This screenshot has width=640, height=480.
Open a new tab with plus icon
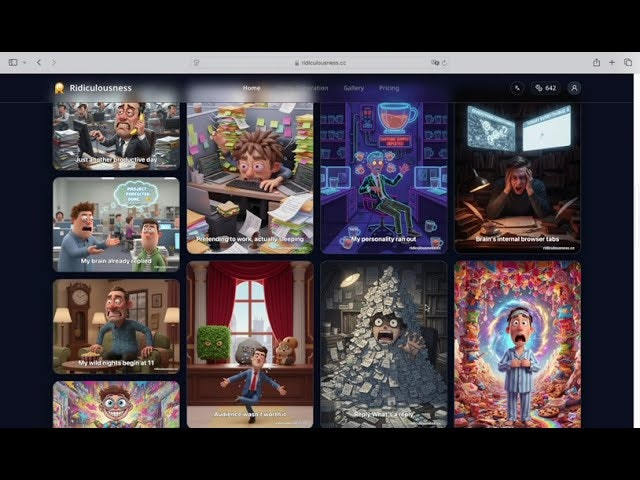(612, 62)
